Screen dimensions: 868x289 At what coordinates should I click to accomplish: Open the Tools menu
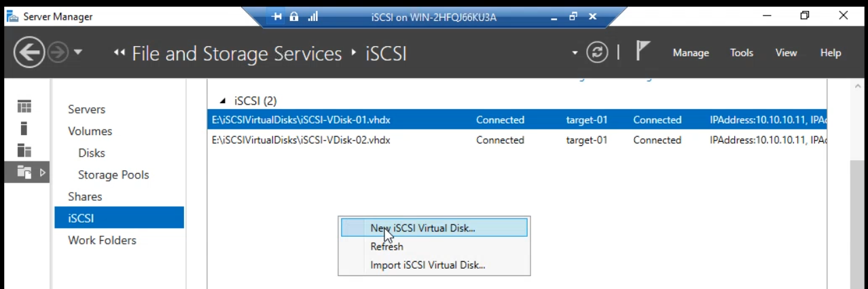(x=742, y=53)
